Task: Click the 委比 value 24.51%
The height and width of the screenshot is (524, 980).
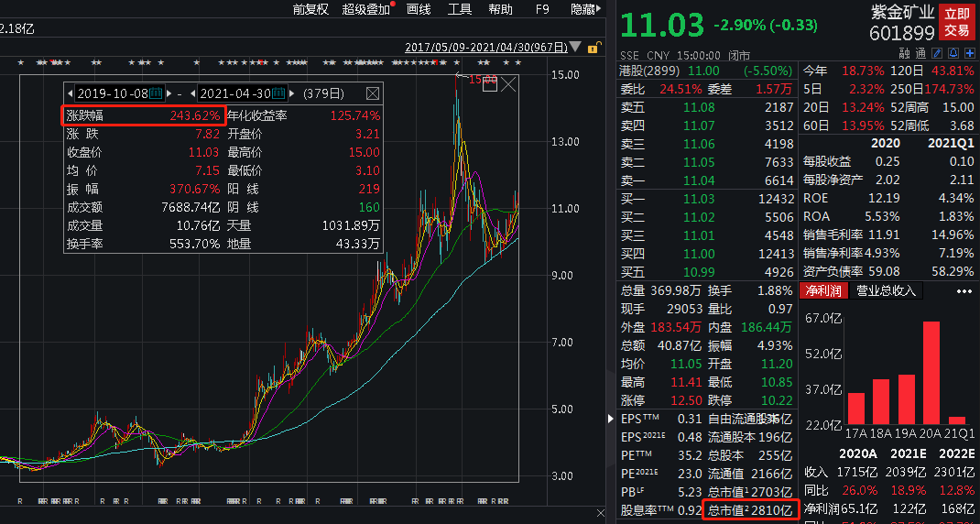Action: point(680,90)
